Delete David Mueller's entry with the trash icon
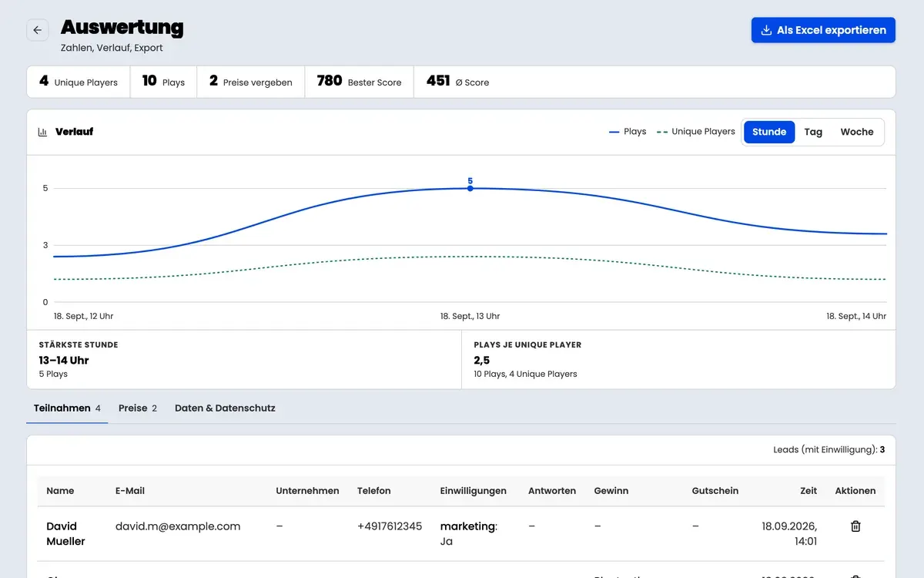924x578 pixels. click(x=855, y=526)
